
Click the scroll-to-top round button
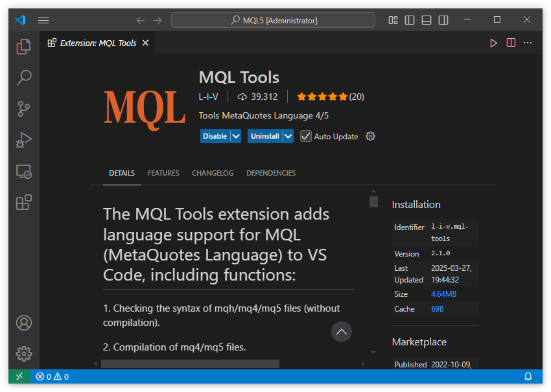[x=342, y=332]
